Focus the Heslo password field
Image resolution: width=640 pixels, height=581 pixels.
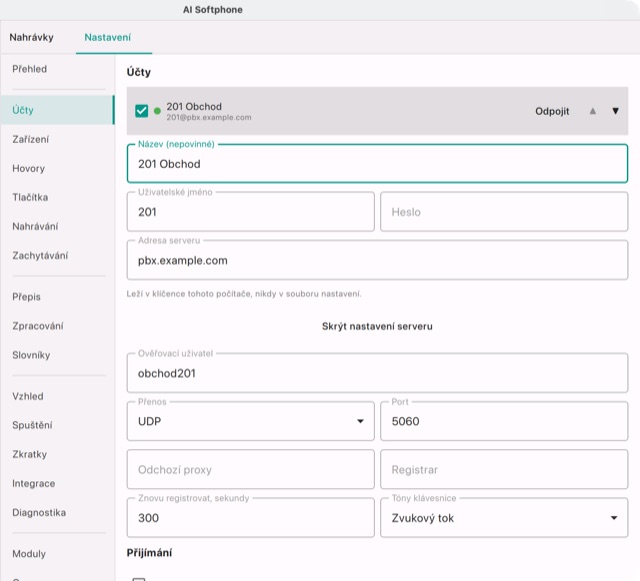[x=504, y=212]
